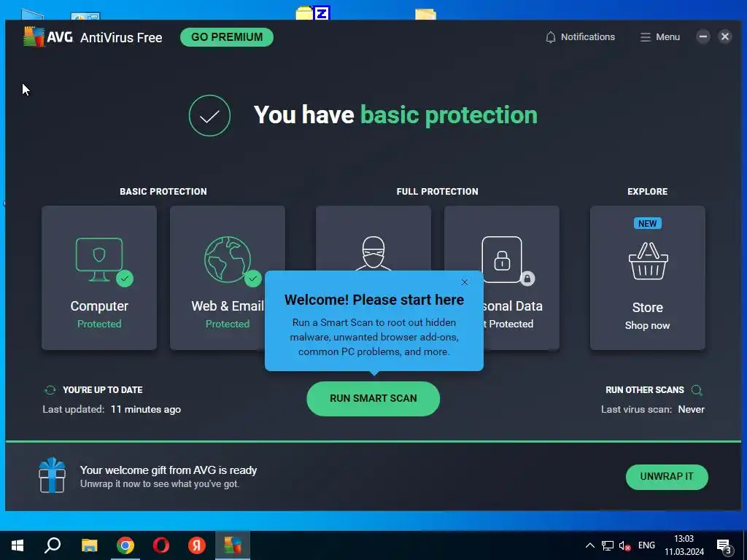Click the locked badge on Personal Data
The image size is (747, 560).
click(527, 279)
